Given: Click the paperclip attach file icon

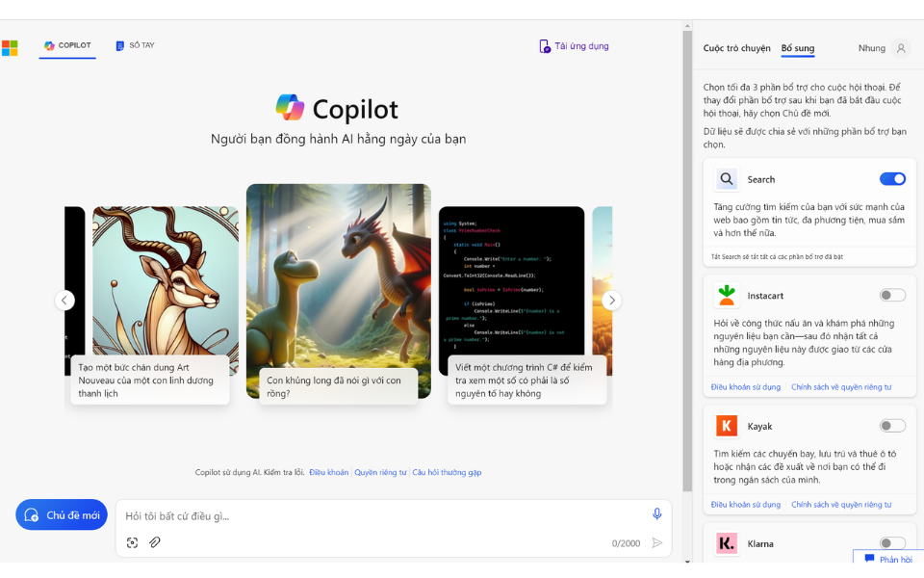Looking at the screenshot, I should [x=155, y=542].
